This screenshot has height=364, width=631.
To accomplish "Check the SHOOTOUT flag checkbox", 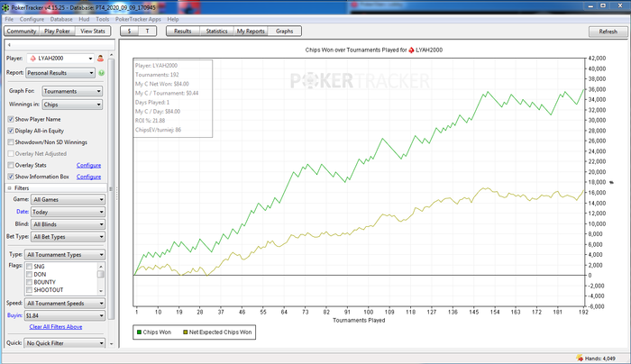I will pyautogui.click(x=29, y=289).
